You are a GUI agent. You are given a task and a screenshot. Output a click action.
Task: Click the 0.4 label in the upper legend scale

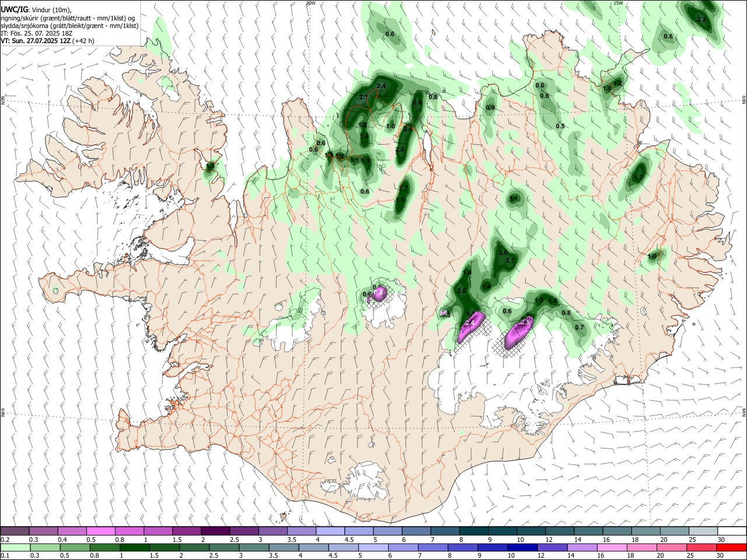click(62, 540)
